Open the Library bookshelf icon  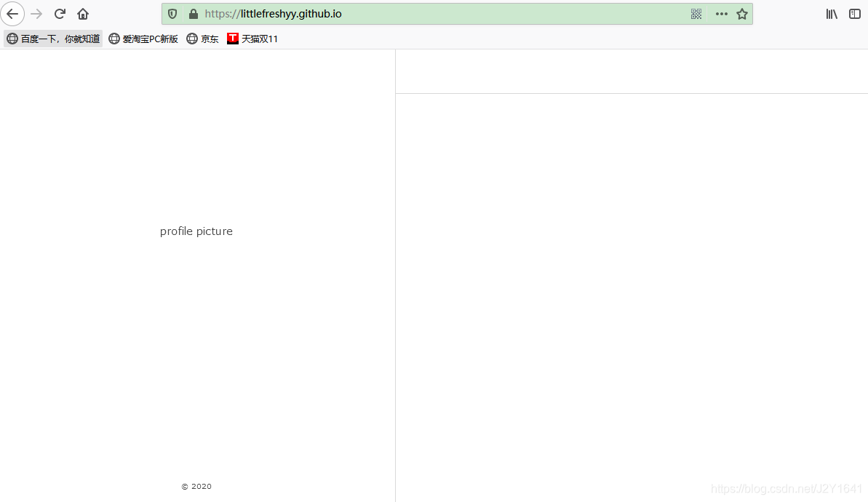pyautogui.click(x=832, y=14)
